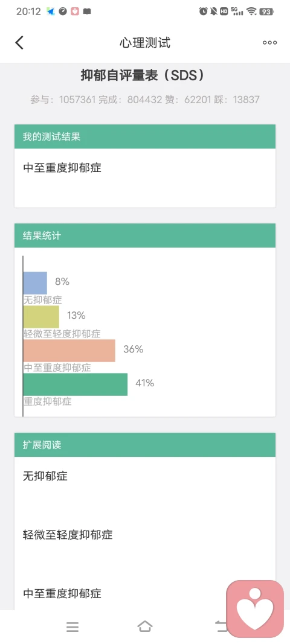Tap the pink heart notification icon

point(74,11)
